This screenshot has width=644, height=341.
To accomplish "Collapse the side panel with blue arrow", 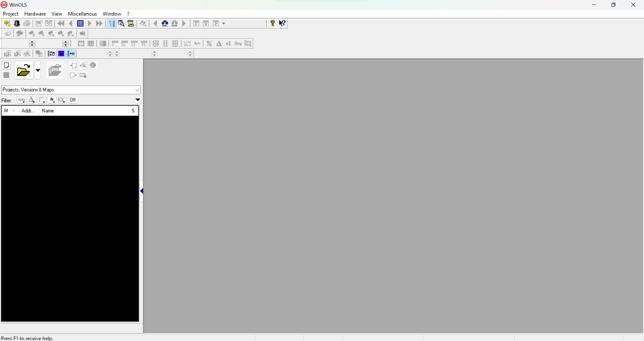I will (x=142, y=191).
